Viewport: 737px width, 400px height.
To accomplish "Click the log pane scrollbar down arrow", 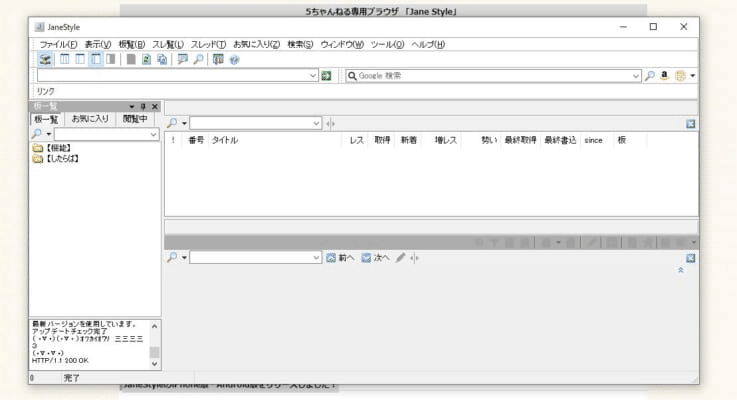I will click(155, 364).
